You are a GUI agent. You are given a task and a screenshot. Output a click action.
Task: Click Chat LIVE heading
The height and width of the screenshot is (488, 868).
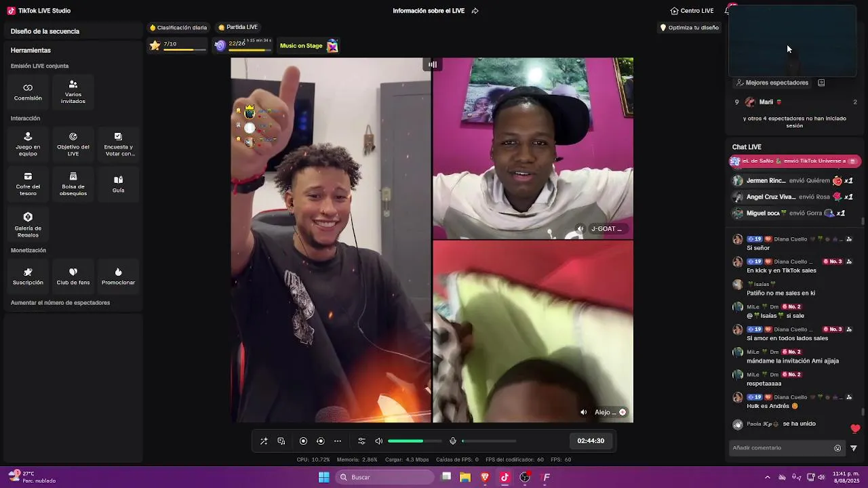point(747,147)
